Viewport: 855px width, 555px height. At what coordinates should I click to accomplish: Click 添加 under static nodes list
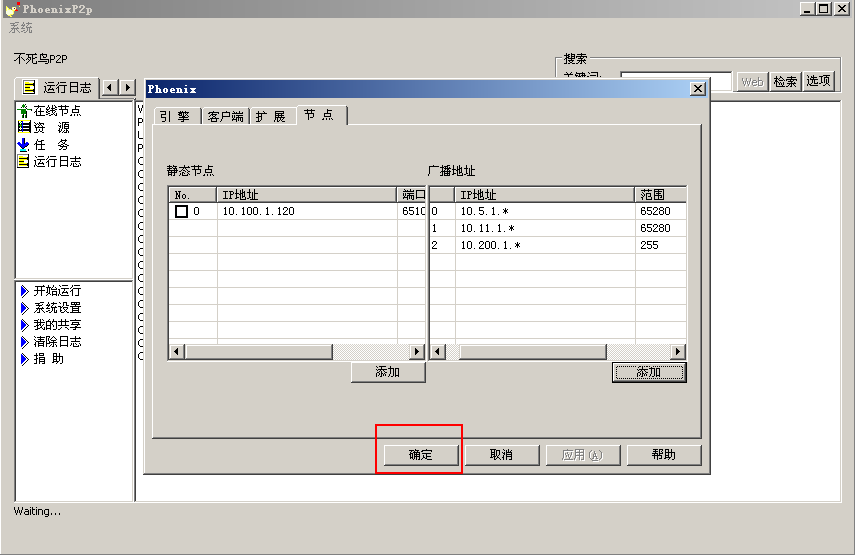click(388, 372)
